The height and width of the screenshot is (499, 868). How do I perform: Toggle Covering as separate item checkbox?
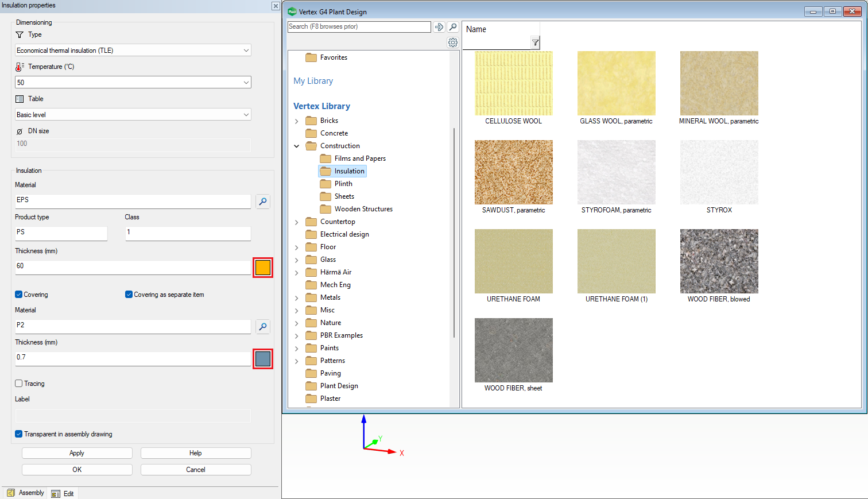(x=129, y=295)
